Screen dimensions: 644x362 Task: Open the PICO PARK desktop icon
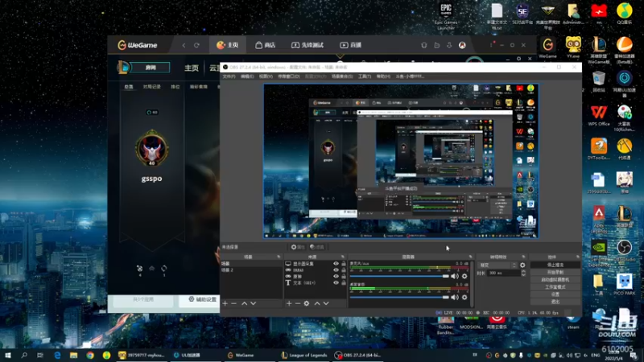click(x=625, y=285)
